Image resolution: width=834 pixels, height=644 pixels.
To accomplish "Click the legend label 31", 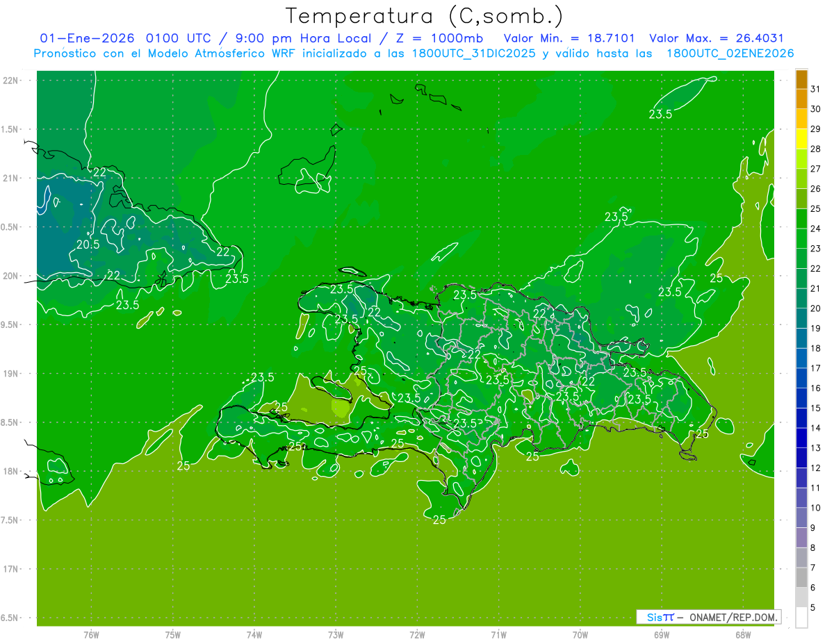I will tap(816, 89).
